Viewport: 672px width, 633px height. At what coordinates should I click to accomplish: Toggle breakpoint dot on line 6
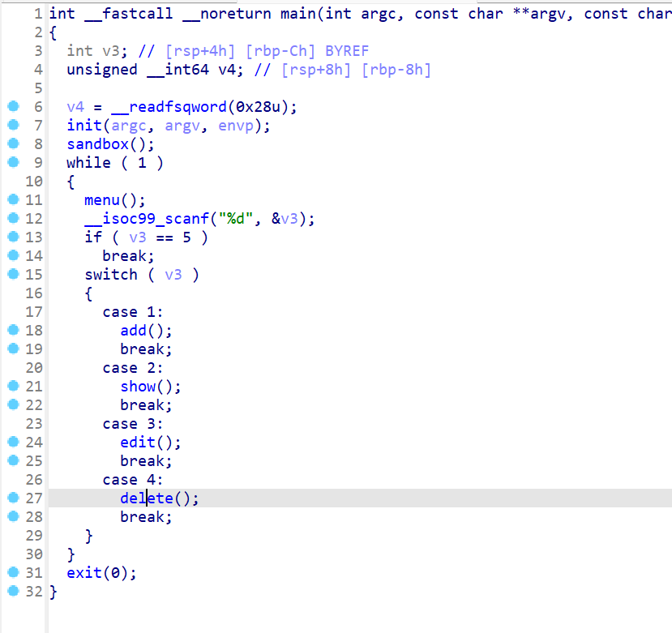[14, 106]
